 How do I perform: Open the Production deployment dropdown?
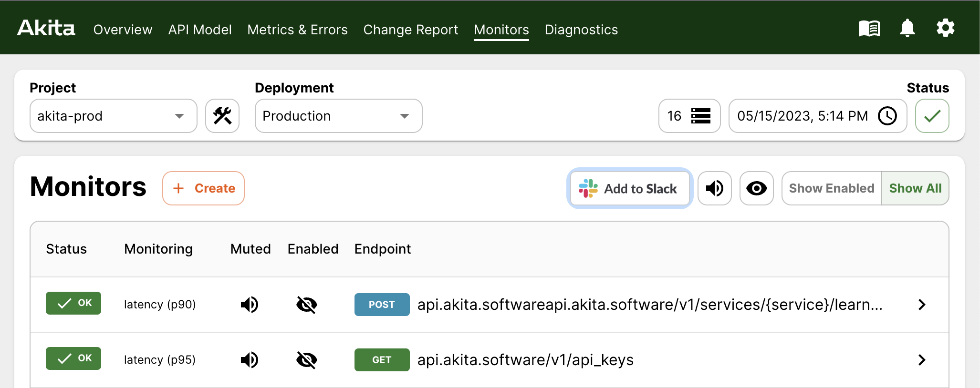pos(338,116)
